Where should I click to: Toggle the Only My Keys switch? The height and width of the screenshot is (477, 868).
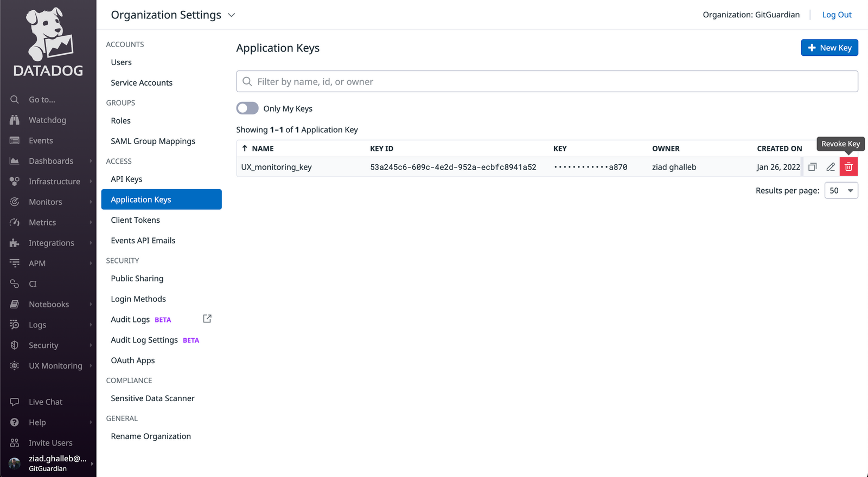[x=247, y=108]
